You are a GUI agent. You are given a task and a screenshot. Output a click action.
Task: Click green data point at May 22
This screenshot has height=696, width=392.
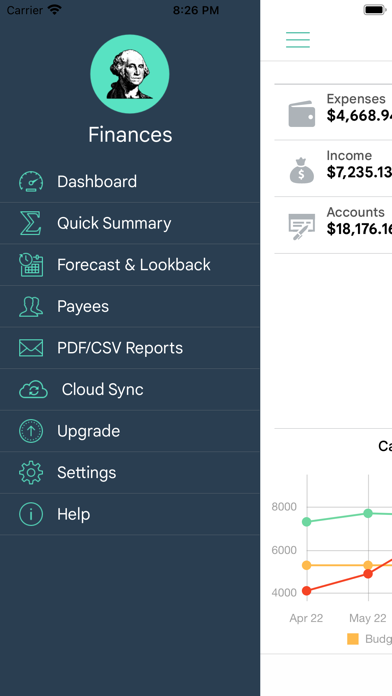click(x=368, y=513)
